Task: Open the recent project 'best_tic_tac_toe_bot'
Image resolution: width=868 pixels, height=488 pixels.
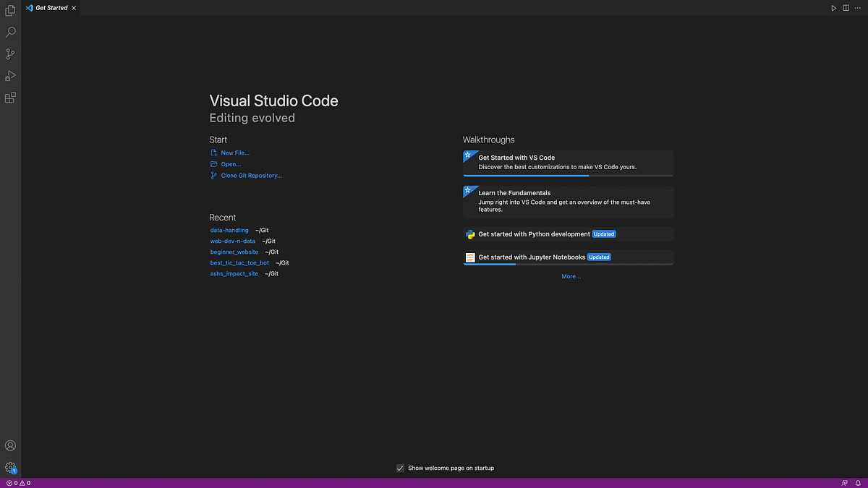Action: (239, 262)
